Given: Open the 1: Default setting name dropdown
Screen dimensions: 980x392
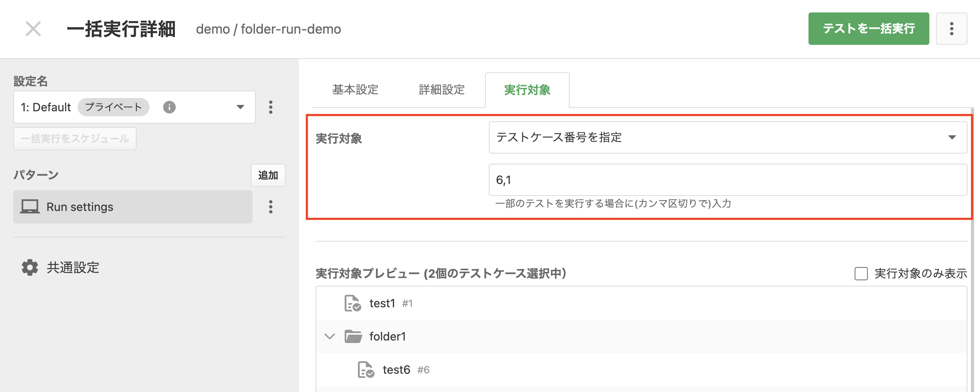Looking at the screenshot, I should pos(135,107).
